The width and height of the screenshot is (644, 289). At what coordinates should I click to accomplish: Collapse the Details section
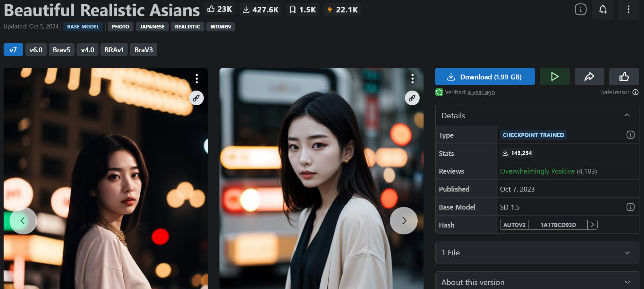pos(627,115)
